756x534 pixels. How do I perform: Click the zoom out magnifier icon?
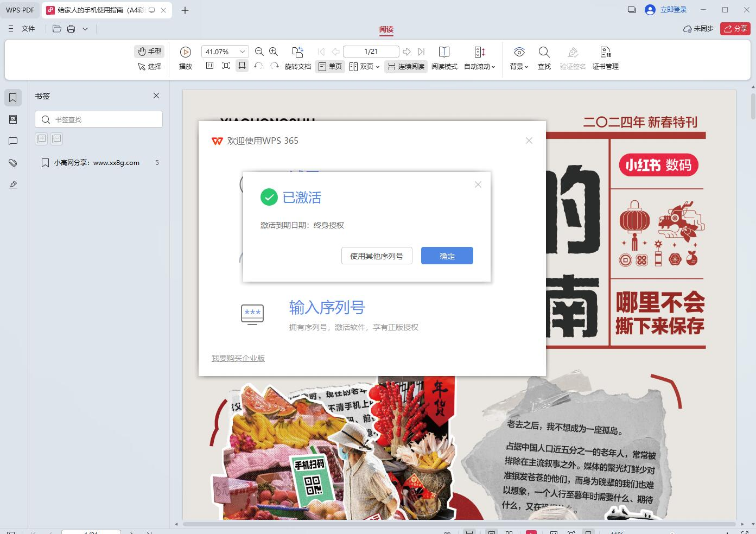(x=259, y=52)
